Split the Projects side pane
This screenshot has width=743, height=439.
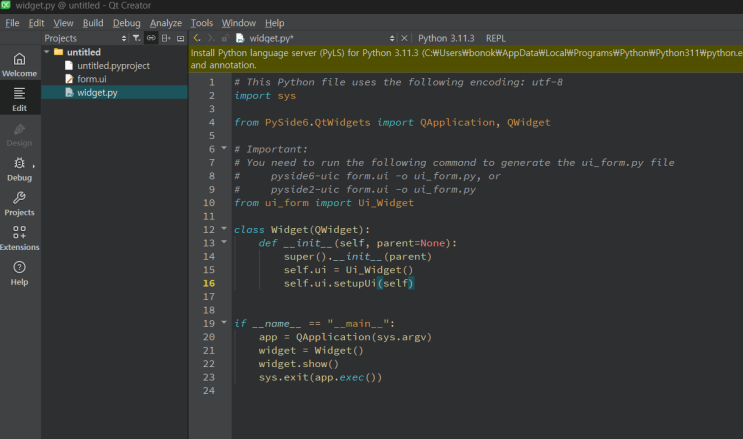click(x=165, y=38)
